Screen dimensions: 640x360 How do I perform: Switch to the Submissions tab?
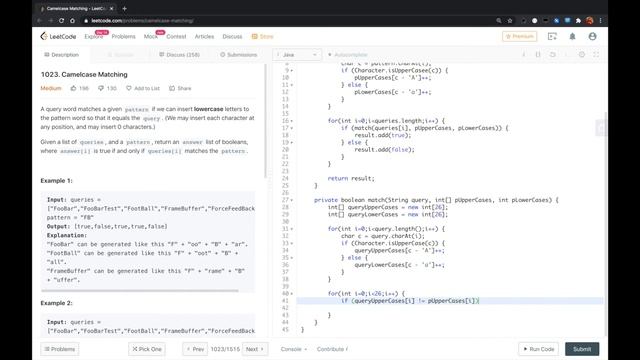pyautogui.click(x=239, y=55)
